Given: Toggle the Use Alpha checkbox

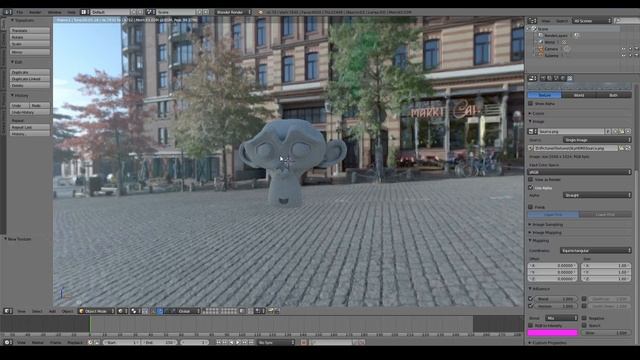Looking at the screenshot, I should click(531, 188).
